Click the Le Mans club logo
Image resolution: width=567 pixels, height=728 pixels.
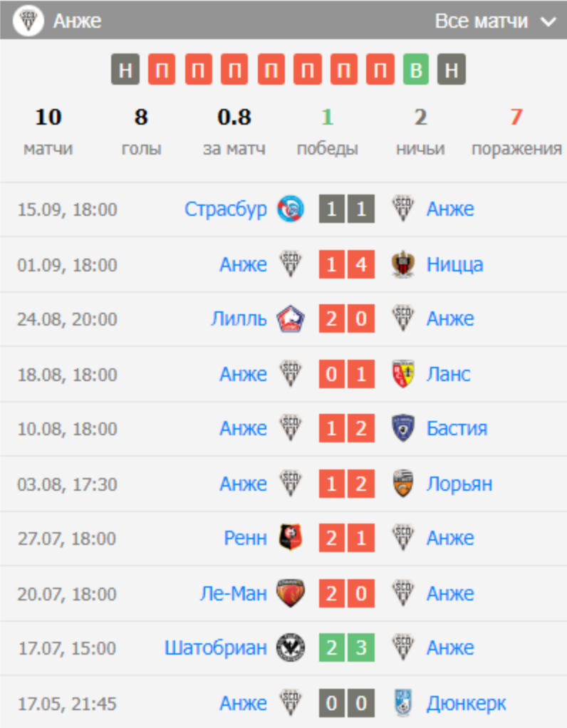tap(291, 593)
